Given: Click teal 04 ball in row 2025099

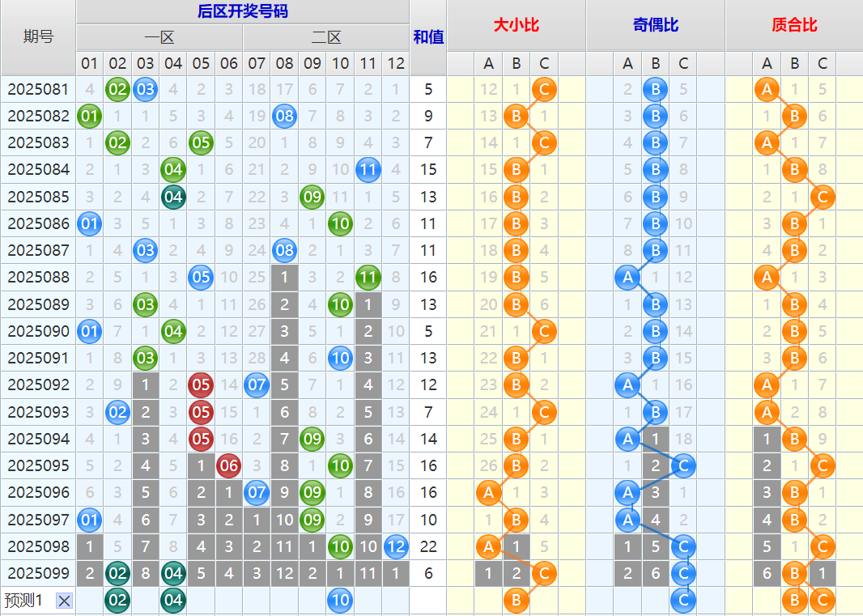Looking at the screenshot, I should (x=173, y=574).
